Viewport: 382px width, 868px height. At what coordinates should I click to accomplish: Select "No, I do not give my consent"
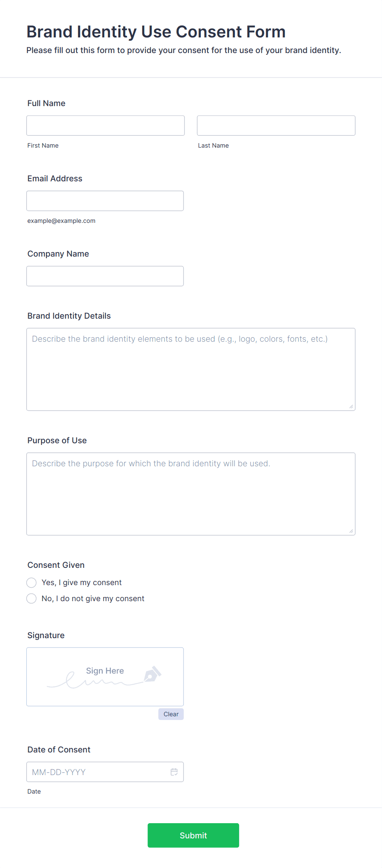tap(32, 599)
